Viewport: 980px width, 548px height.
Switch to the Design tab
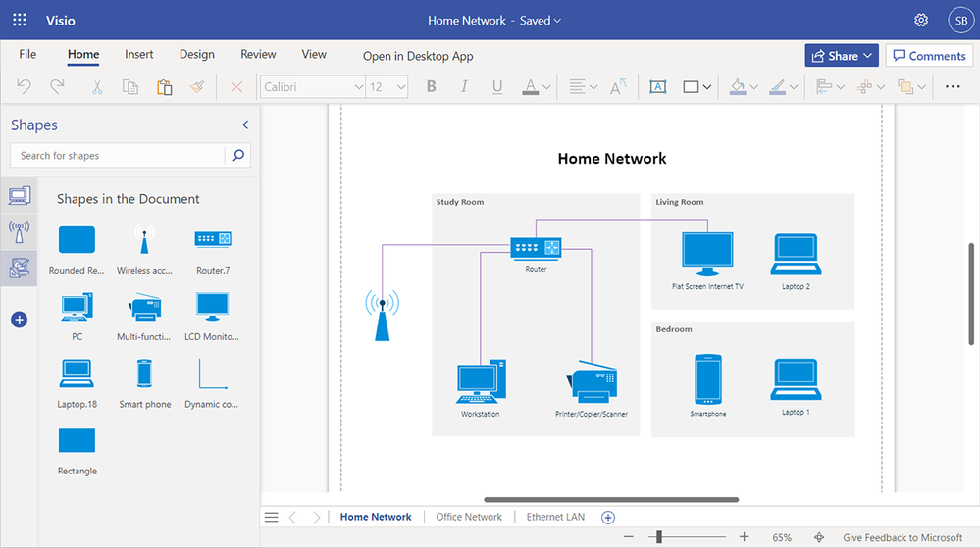click(197, 54)
